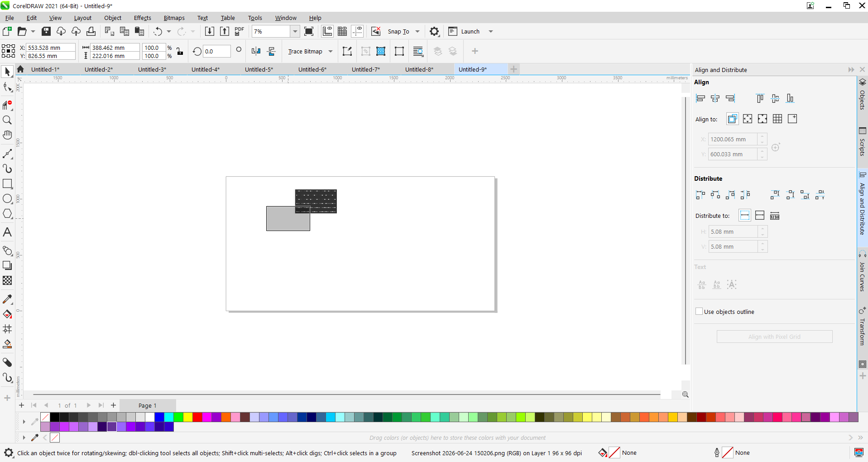
Task: Select the Drop Shadow tool
Action: [7, 265]
